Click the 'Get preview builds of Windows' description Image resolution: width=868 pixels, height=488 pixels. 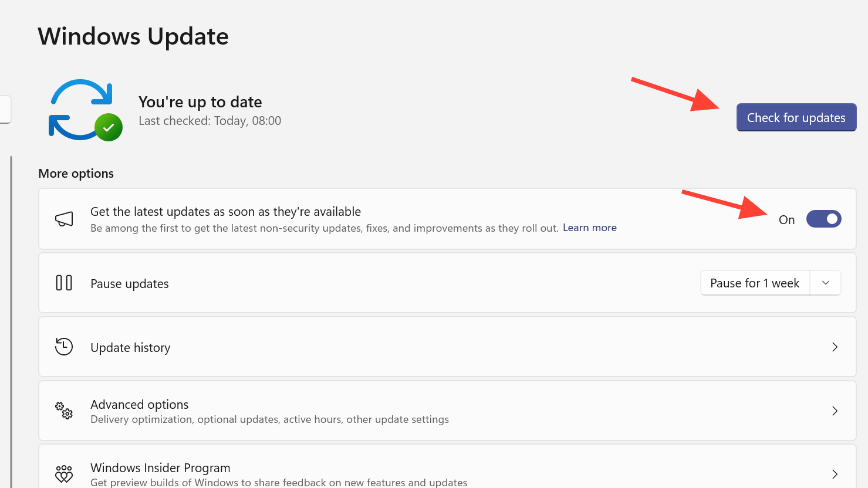coord(279,482)
